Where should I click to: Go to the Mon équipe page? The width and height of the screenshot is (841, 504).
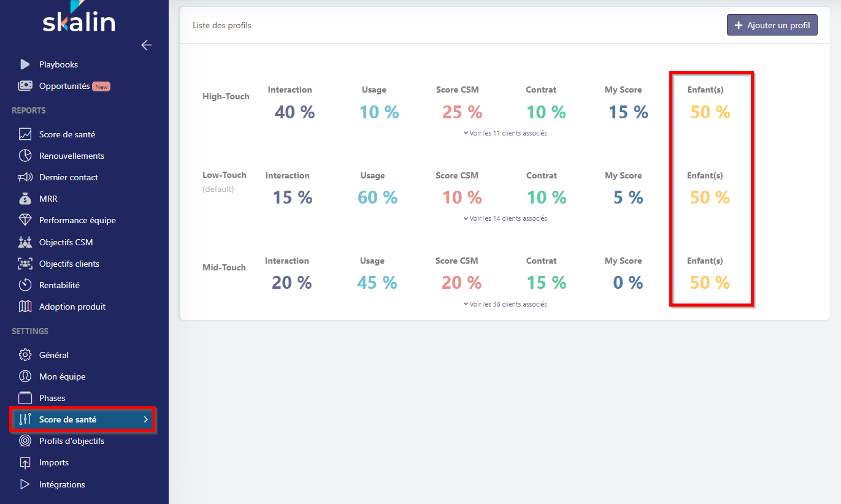click(x=62, y=376)
